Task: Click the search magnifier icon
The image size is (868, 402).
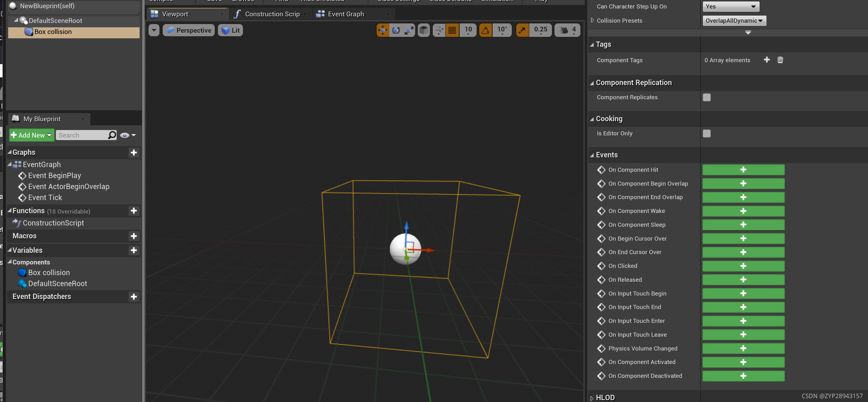Action: click(x=112, y=135)
